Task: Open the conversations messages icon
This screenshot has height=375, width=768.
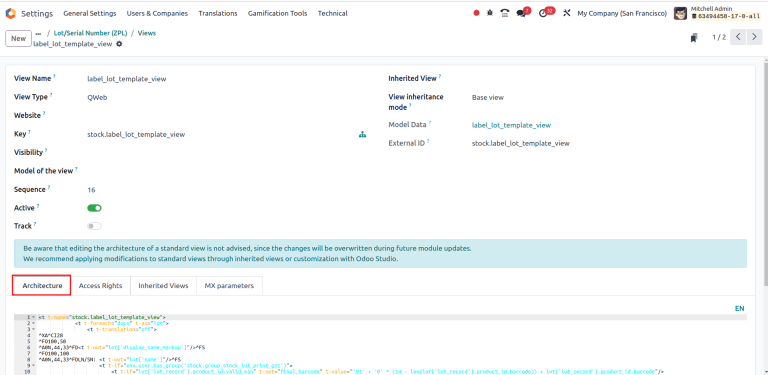Action: click(x=522, y=13)
